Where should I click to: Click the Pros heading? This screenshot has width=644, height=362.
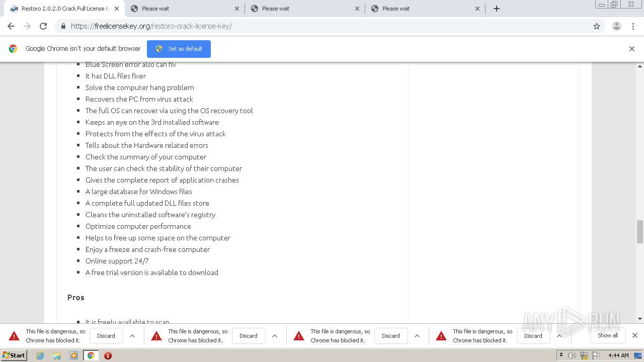point(76,297)
